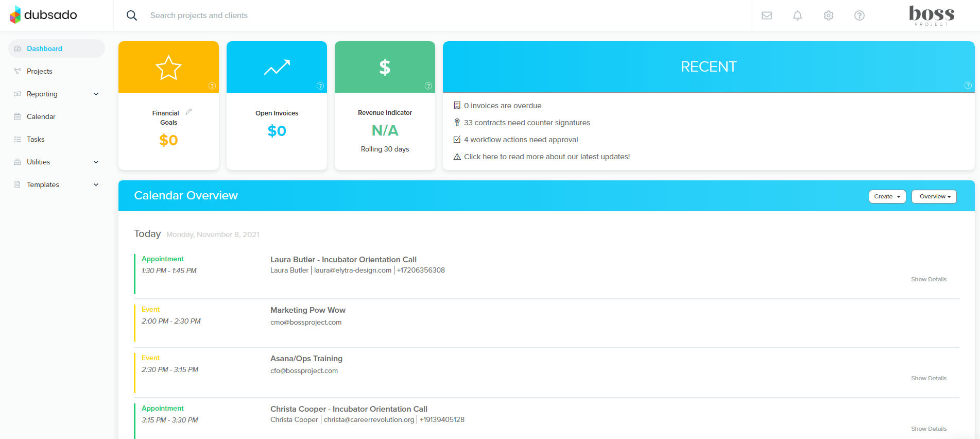Screen dimensions: 980x439
Task: Open the notifications bell
Action: (798, 15)
